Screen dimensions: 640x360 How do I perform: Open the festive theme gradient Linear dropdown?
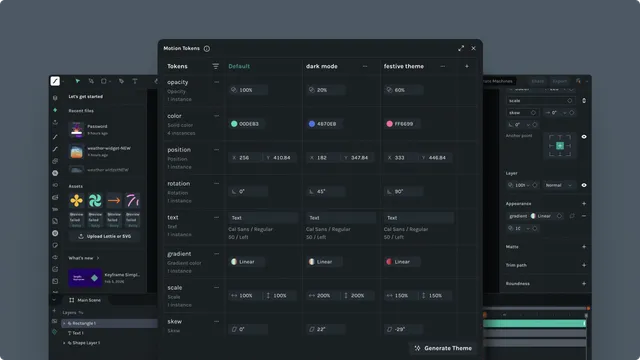[402, 262]
